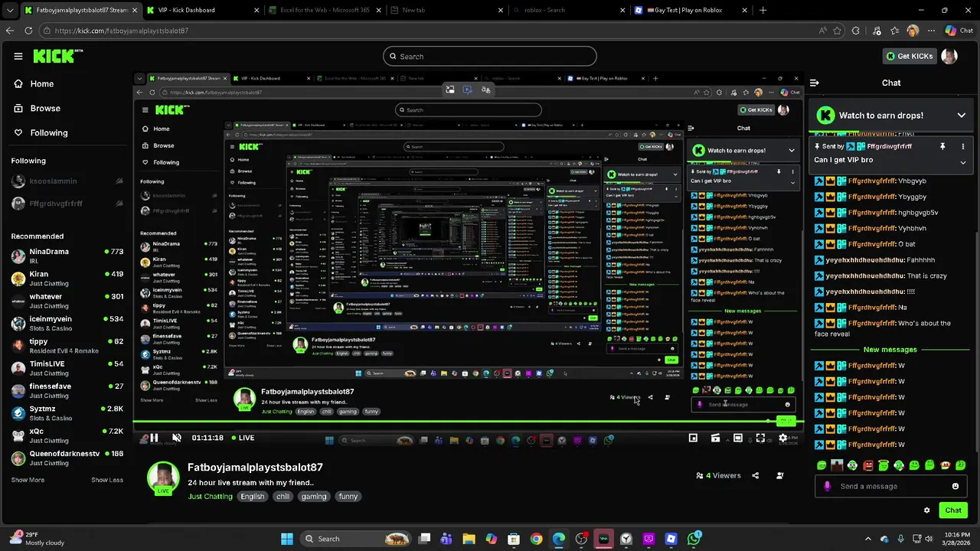Click the Kick search field
980x551 pixels.
(490, 56)
